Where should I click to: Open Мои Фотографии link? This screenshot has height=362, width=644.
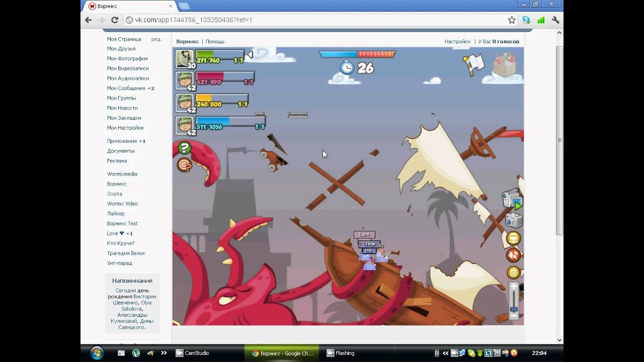pos(127,59)
